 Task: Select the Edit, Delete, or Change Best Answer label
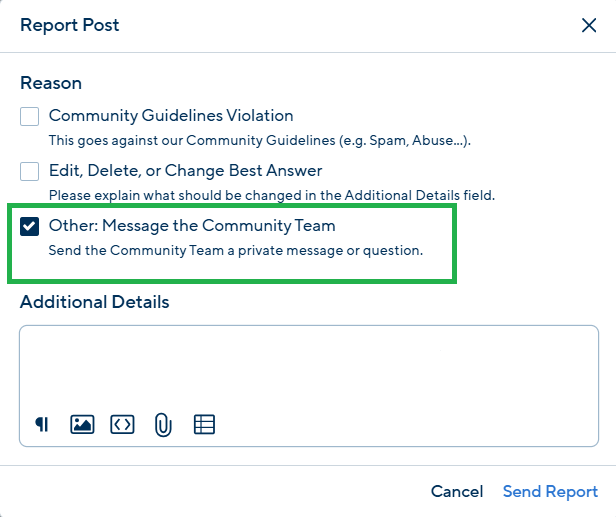pos(185,170)
